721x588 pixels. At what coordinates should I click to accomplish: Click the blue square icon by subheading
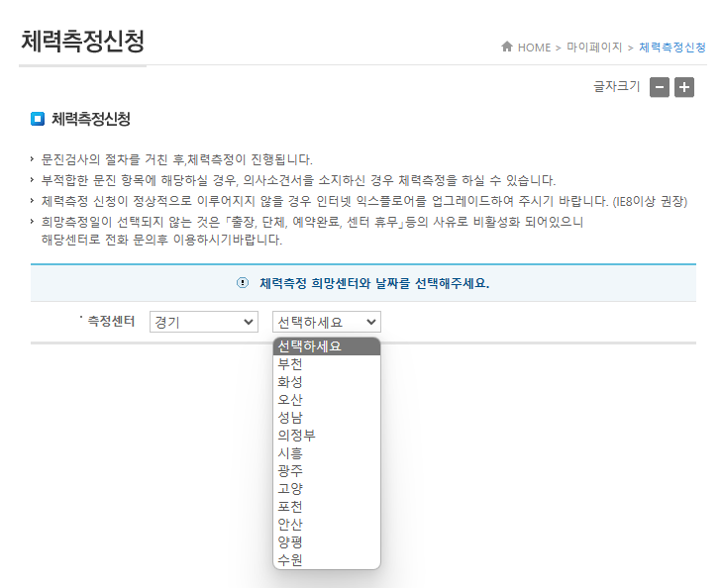38,119
